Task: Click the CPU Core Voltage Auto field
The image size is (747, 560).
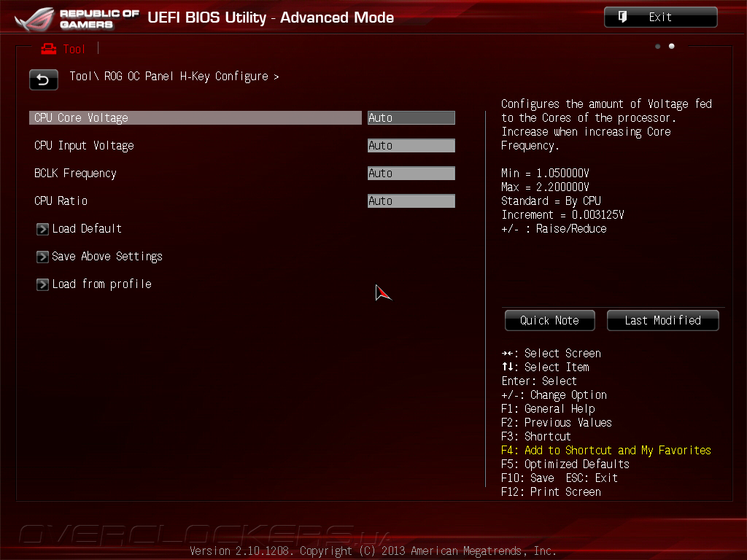Action: pos(411,117)
